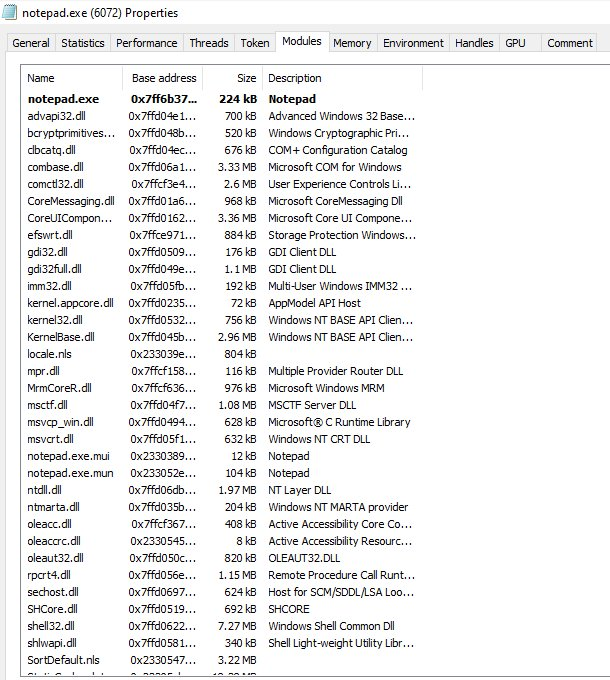
Task: Click the Windows NT MARTA provider description
Action: click(x=338, y=507)
